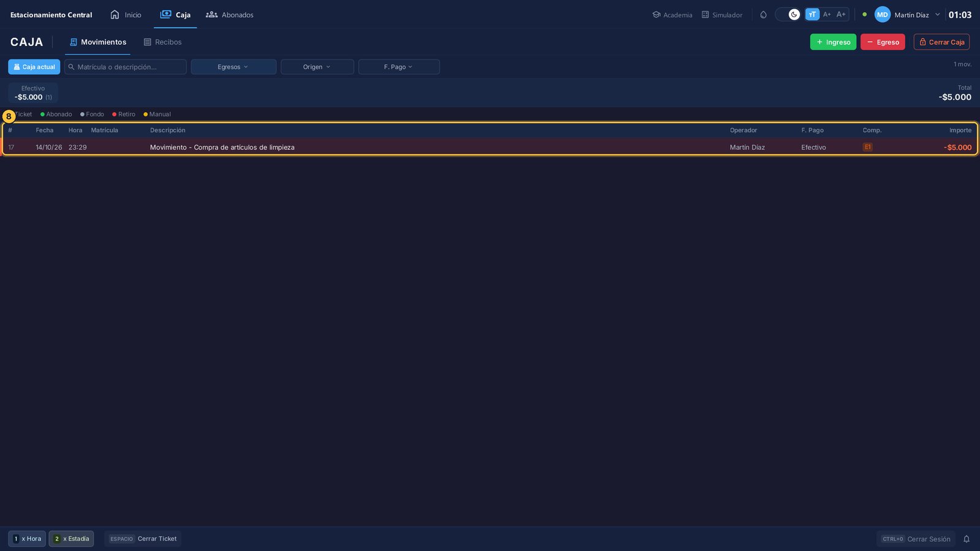
Task: Toggle the dark mode moon switch
Action: coord(788,15)
